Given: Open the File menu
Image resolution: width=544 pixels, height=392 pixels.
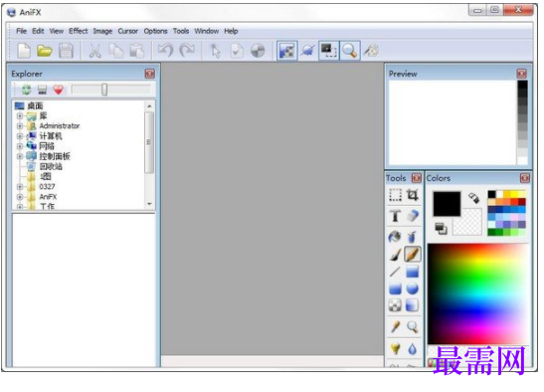Looking at the screenshot, I should 21,31.
